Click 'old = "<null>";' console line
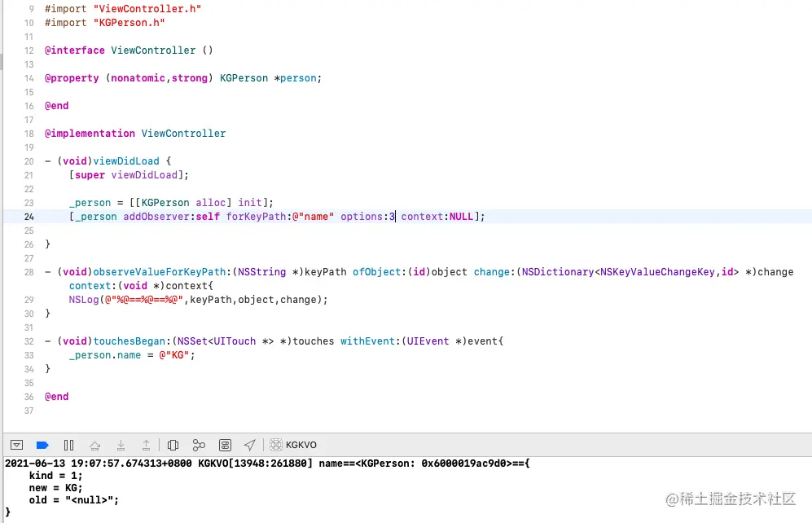The width and height of the screenshot is (812, 523). [74, 500]
